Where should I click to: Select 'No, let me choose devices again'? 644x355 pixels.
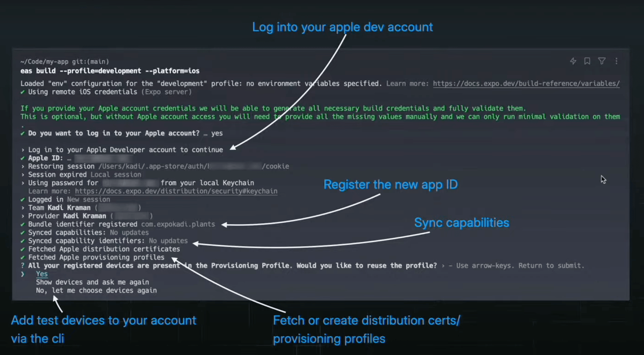96,290
